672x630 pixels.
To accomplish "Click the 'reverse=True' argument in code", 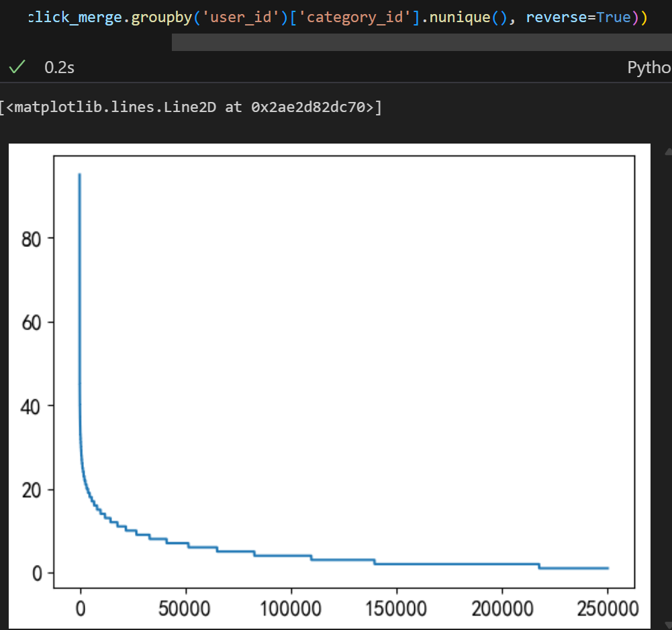I will pos(579,17).
